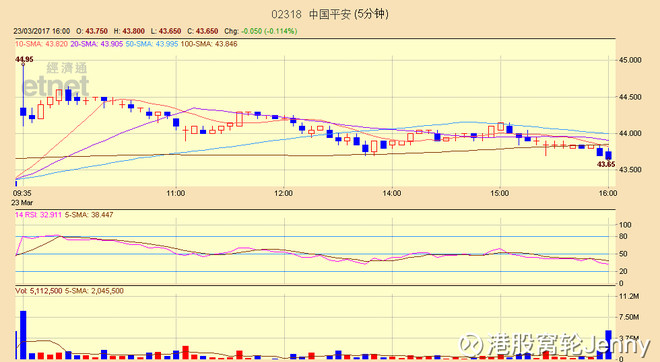Click the '44.95' day-high price label
Viewport: 660px width, 362px height.
24,59
